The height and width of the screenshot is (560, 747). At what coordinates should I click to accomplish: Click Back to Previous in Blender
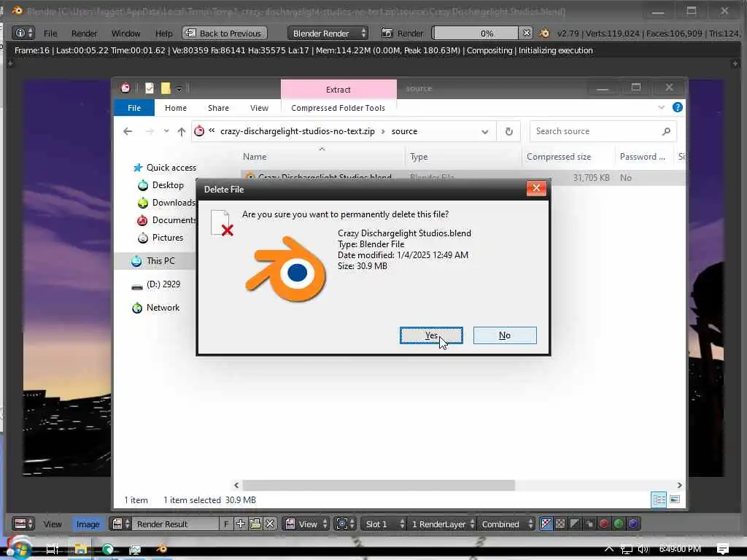pyautogui.click(x=225, y=34)
